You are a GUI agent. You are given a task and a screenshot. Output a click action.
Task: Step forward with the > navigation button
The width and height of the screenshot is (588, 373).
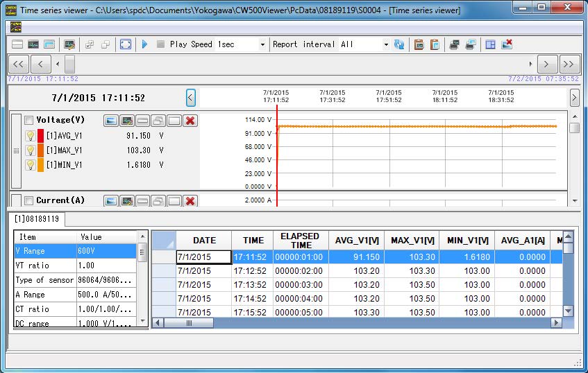coord(547,64)
